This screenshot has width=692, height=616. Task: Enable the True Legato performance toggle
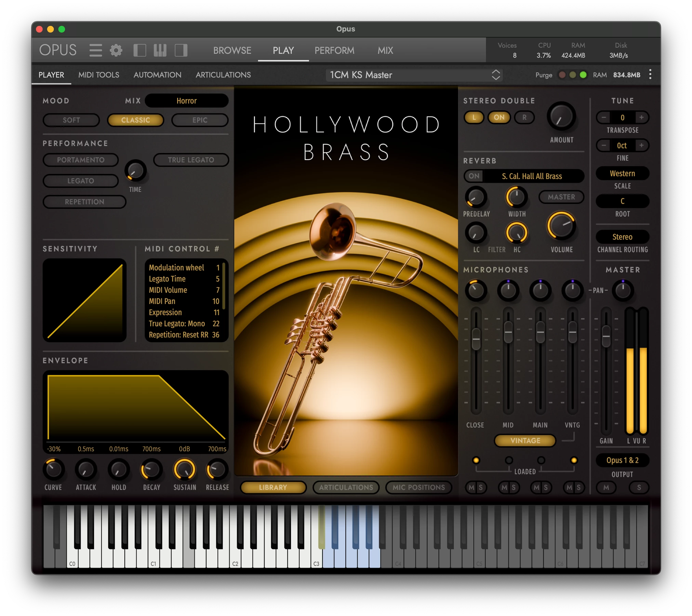191,160
